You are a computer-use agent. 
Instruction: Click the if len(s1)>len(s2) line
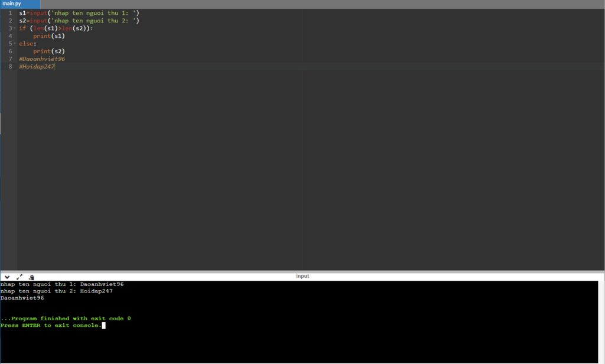point(56,28)
